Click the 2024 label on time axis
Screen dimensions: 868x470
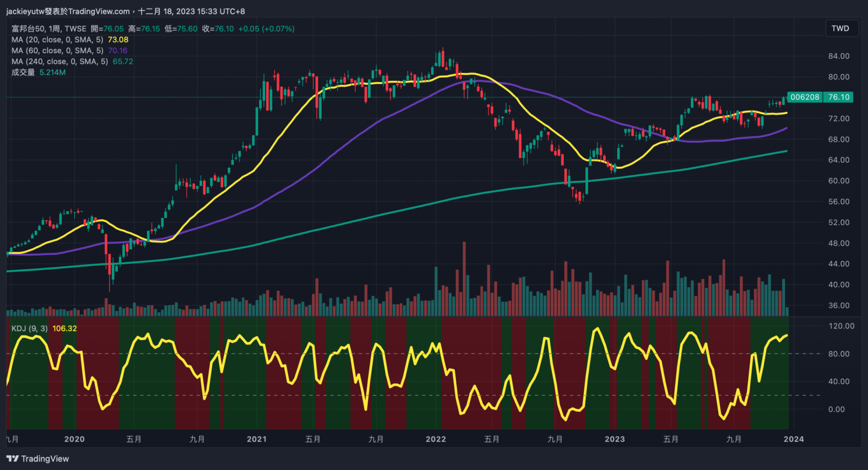794,439
